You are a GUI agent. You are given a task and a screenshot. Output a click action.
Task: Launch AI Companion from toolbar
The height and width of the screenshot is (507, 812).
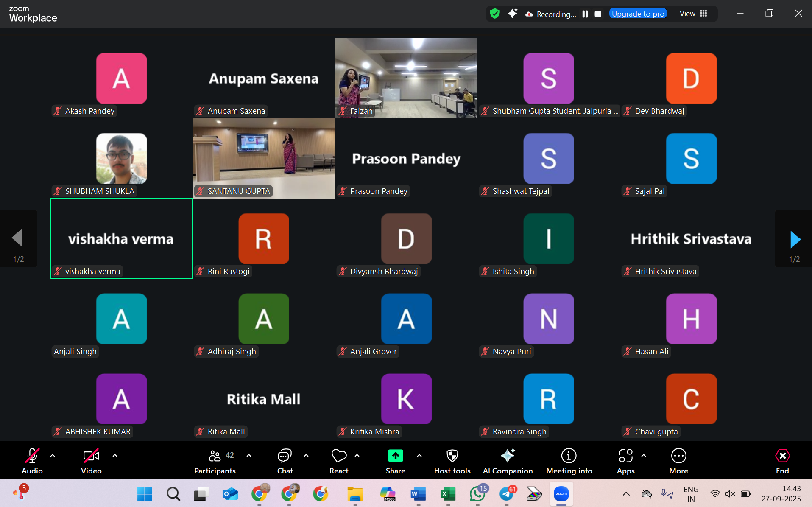[508, 456]
